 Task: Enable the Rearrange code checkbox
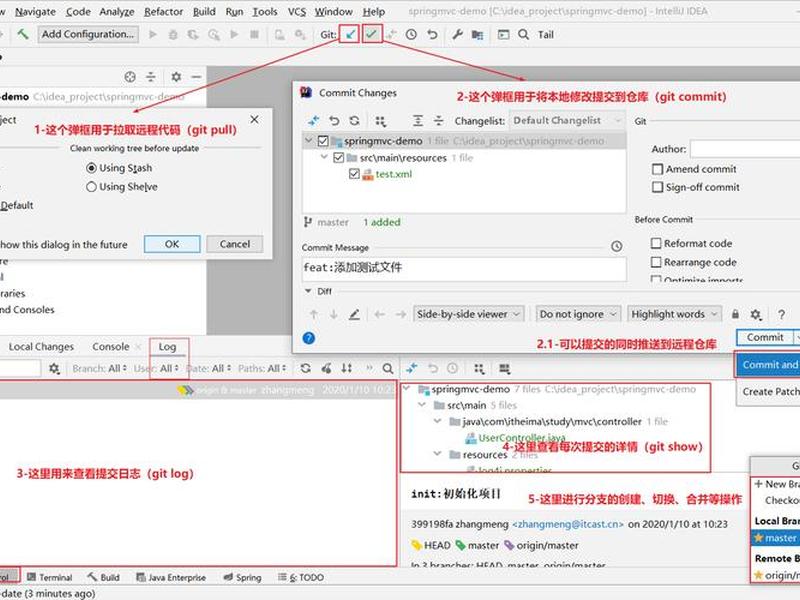click(x=656, y=262)
